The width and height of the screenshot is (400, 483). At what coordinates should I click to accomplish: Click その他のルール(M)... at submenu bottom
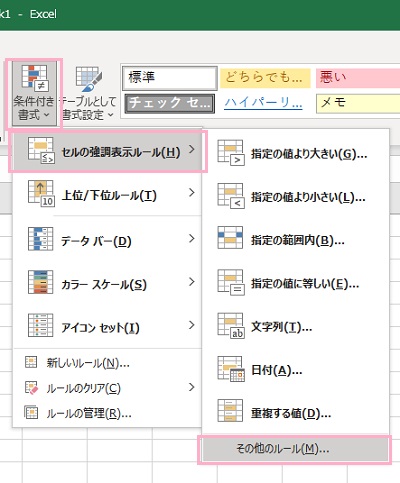click(x=295, y=449)
